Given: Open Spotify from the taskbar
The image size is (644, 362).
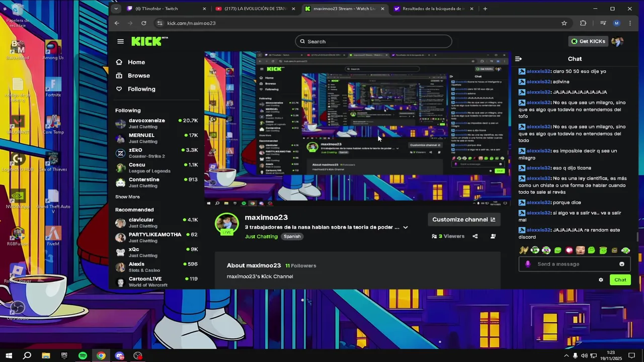Looking at the screenshot, I should (x=83, y=356).
